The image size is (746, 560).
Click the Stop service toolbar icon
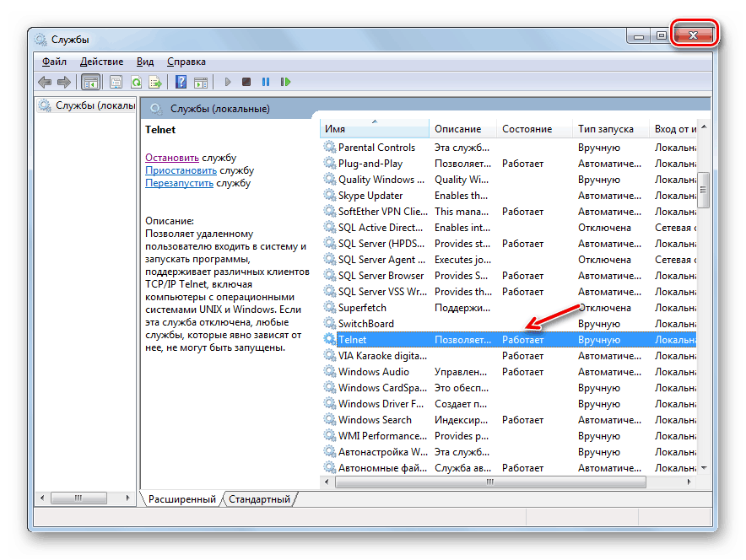click(246, 82)
